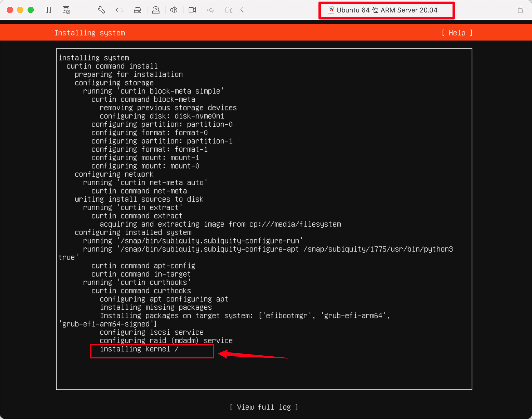Click 'configuring mount: mount-1' line
Screen dimensions: 532x419
coord(145,158)
